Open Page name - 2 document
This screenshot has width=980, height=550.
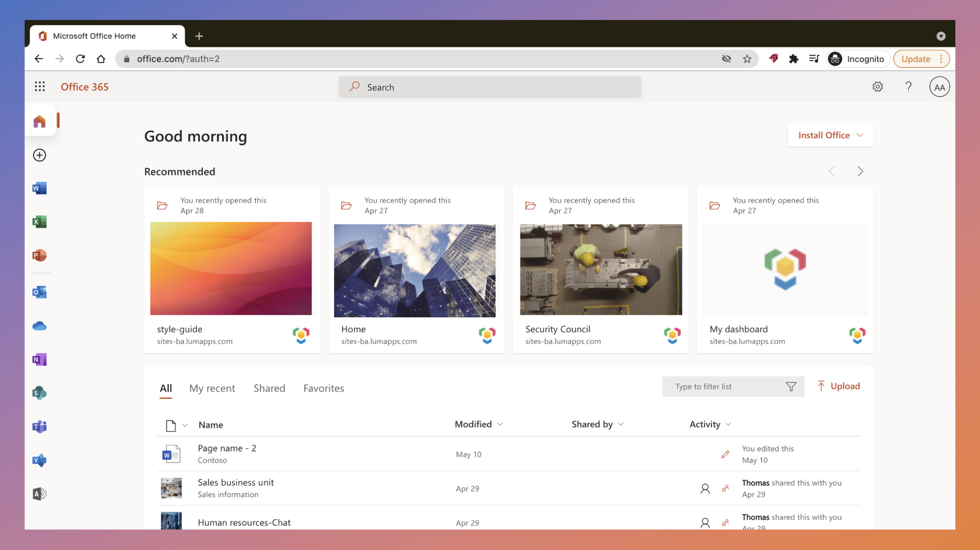(227, 449)
